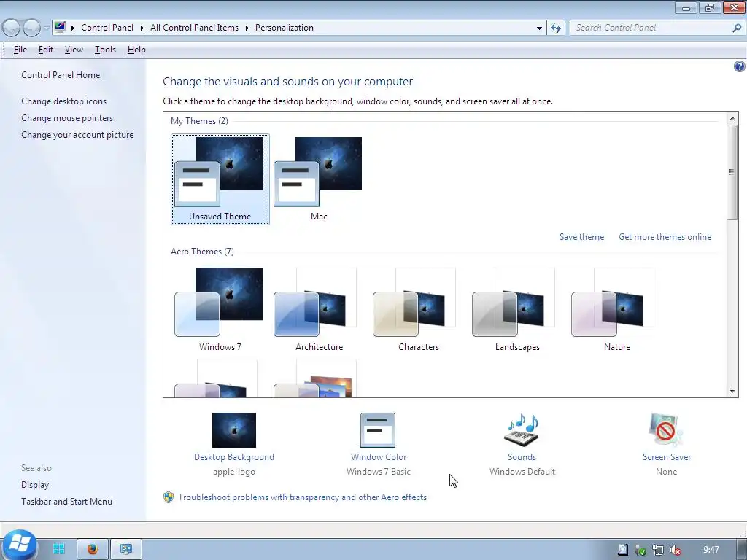Click the network tray icon

click(x=658, y=550)
